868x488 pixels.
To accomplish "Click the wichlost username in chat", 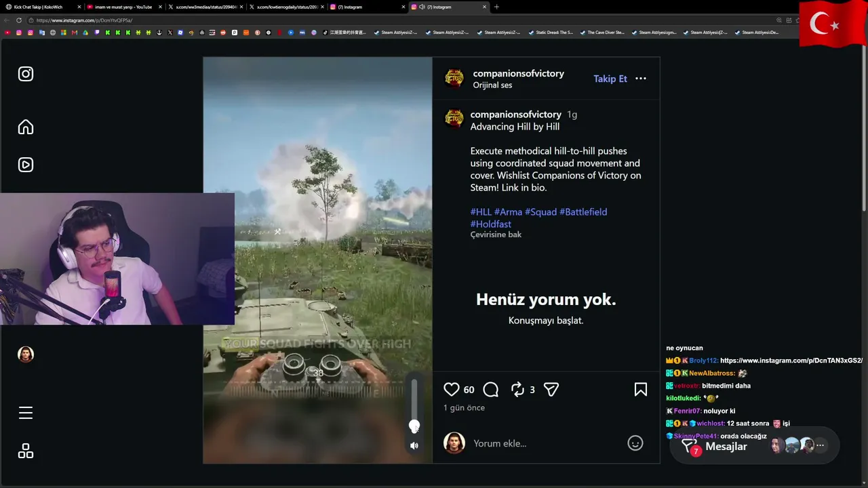I will point(711,424).
